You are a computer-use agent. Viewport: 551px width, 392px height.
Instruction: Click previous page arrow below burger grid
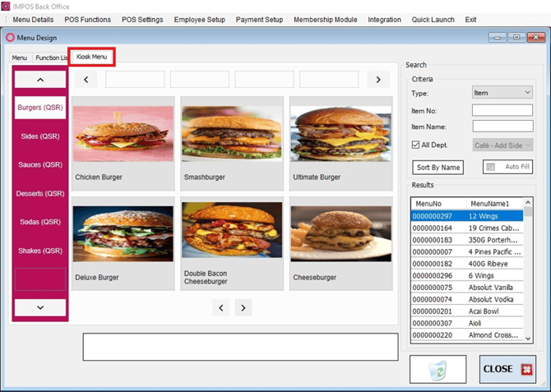click(220, 307)
